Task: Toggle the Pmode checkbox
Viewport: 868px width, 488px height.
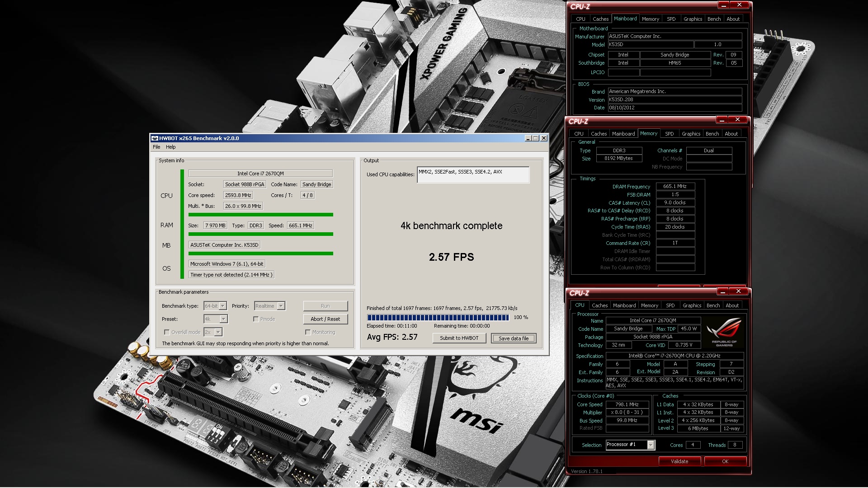Action: (x=256, y=319)
